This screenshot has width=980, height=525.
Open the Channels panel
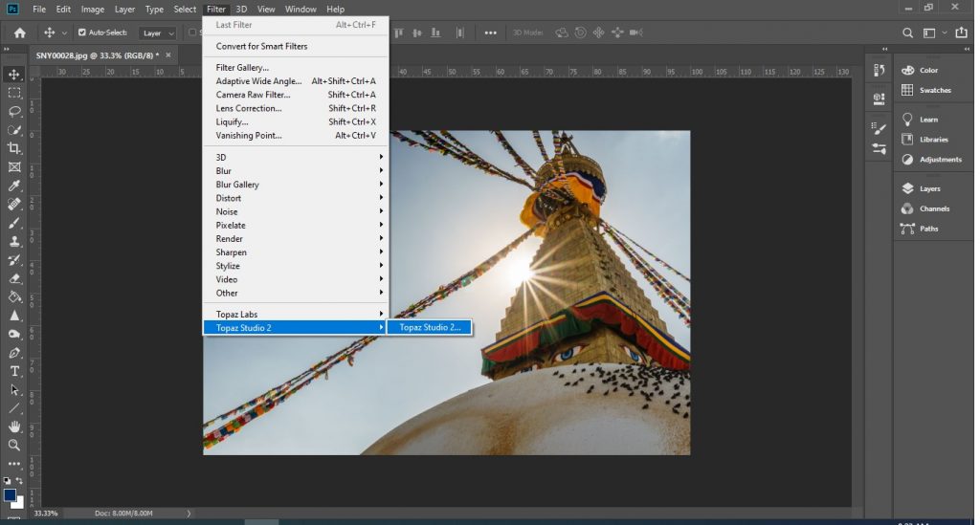pyautogui.click(x=934, y=208)
